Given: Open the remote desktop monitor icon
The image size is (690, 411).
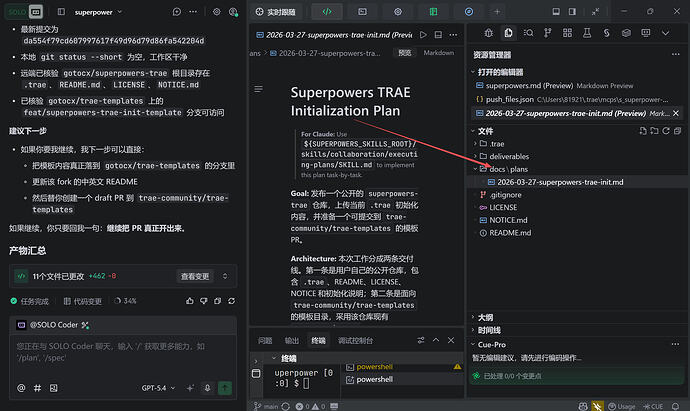Looking at the screenshot, I should (646, 33).
